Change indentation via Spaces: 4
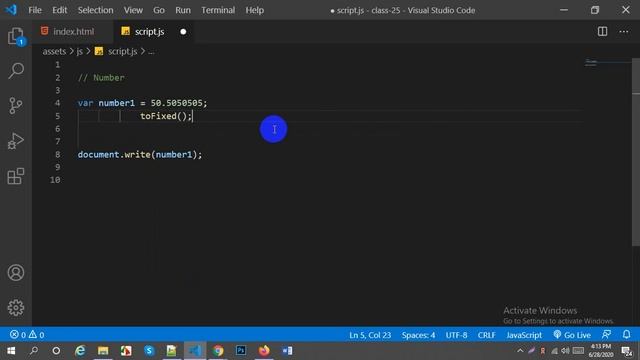The height and width of the screenshot is (360, 640). point(418,335)
